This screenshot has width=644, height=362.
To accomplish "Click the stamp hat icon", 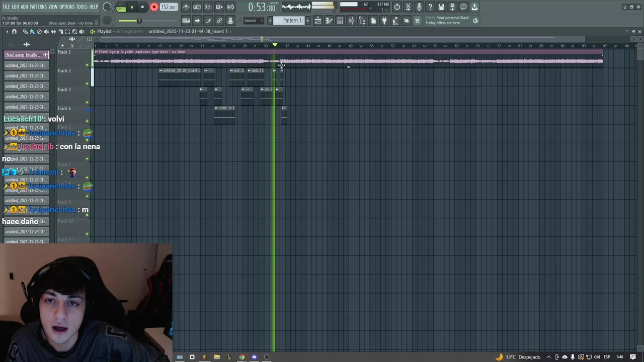I will point(230,21).
